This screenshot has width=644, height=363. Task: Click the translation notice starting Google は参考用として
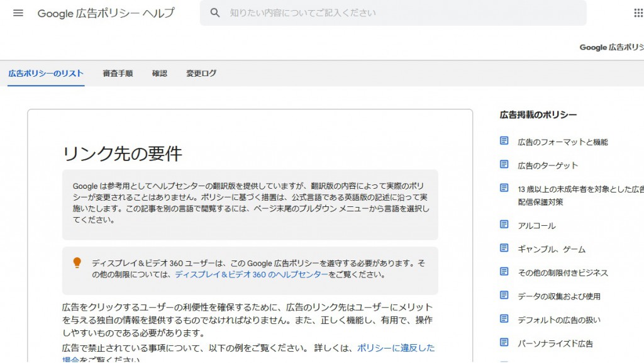(x=251, y=203)
